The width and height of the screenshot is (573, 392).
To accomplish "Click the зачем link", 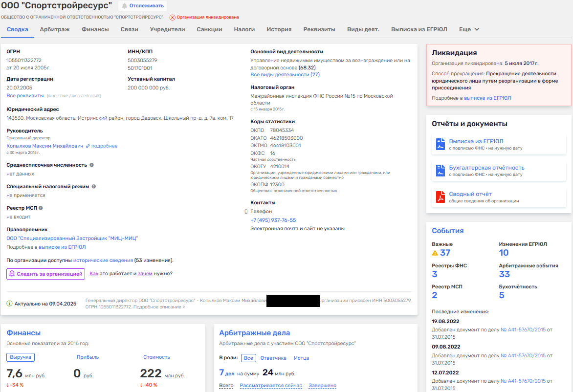I will point(145,274).
